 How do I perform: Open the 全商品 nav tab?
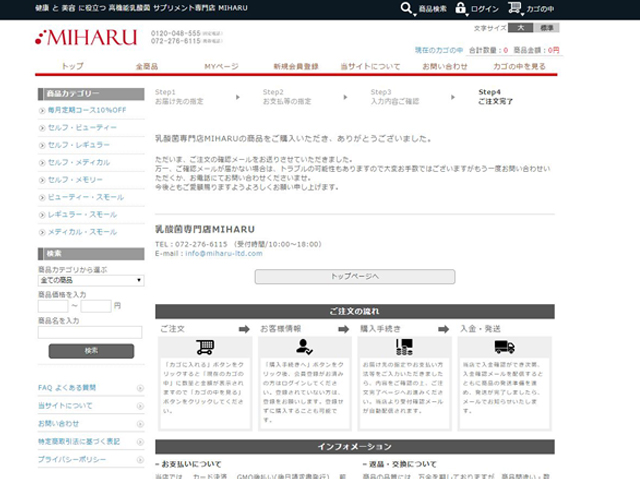[x=147, y=66]
